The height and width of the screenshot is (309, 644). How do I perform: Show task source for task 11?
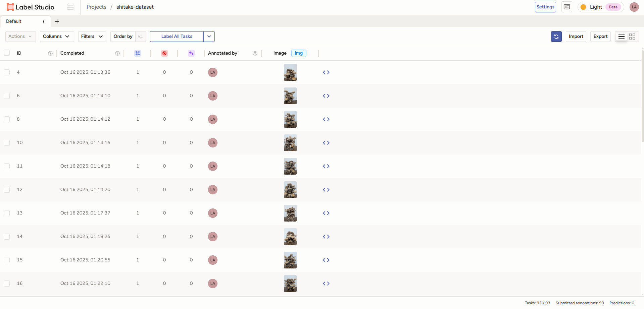click(326, 166)
